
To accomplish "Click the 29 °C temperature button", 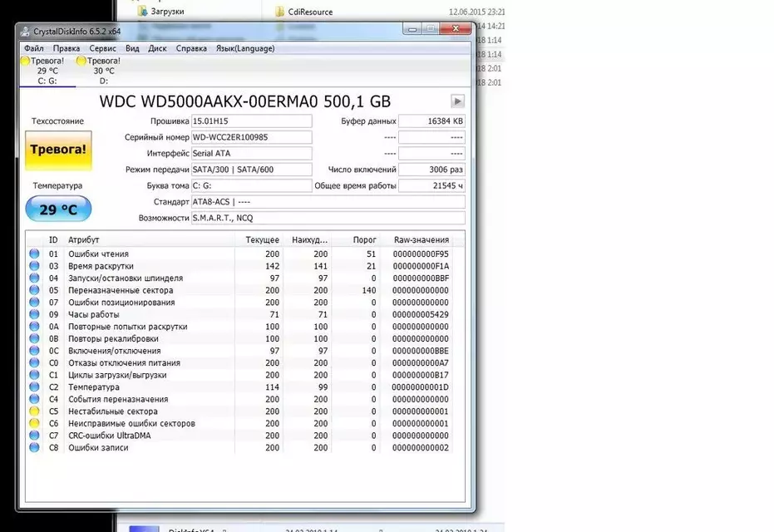I will point(58,209).
